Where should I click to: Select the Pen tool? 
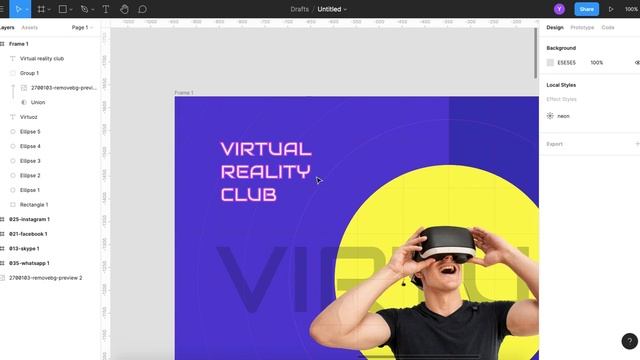[x=84, y=9]
